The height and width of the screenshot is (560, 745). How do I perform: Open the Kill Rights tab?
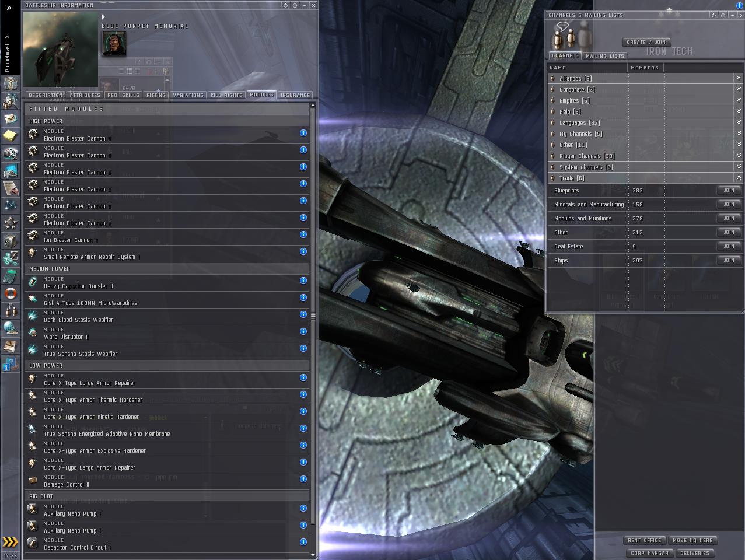point(226,95)
